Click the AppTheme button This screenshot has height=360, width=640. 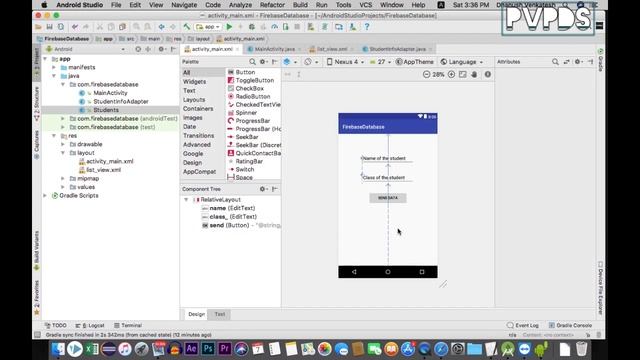(x=415, y=62)
